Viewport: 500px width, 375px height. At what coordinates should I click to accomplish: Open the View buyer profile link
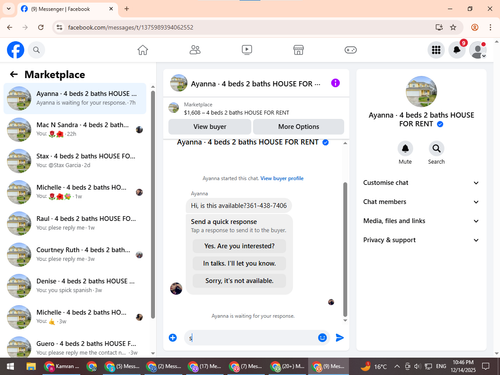click(x=282, y=178)
